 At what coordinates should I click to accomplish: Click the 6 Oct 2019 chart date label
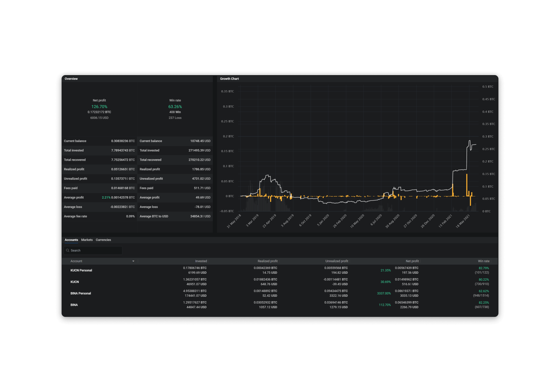point(305,220)
